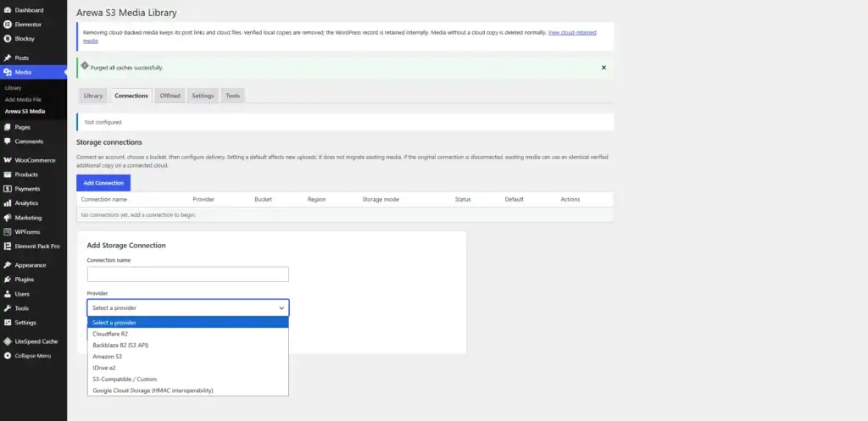Click the Region column header
Screen dimensions: 868x421
point(317,199)
